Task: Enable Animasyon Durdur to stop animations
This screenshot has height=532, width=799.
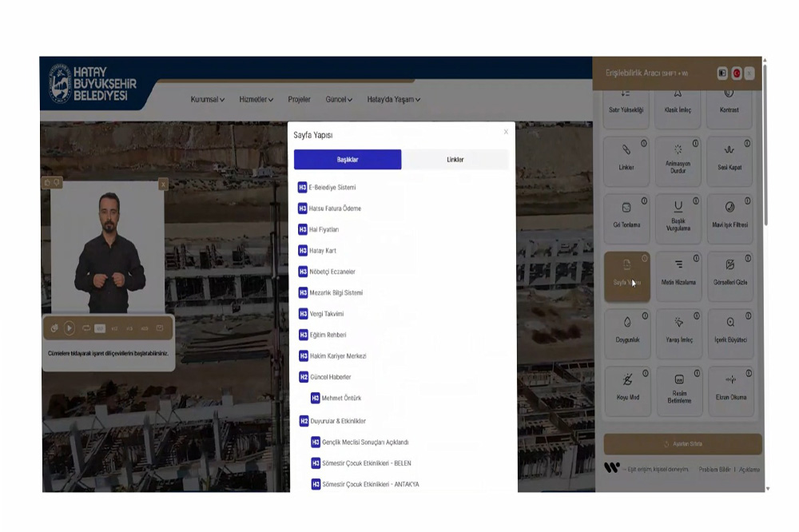Action: [678, 161]
